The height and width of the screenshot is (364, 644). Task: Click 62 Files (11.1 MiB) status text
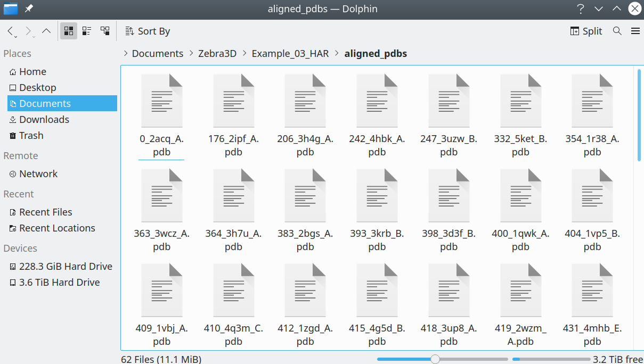161,359
